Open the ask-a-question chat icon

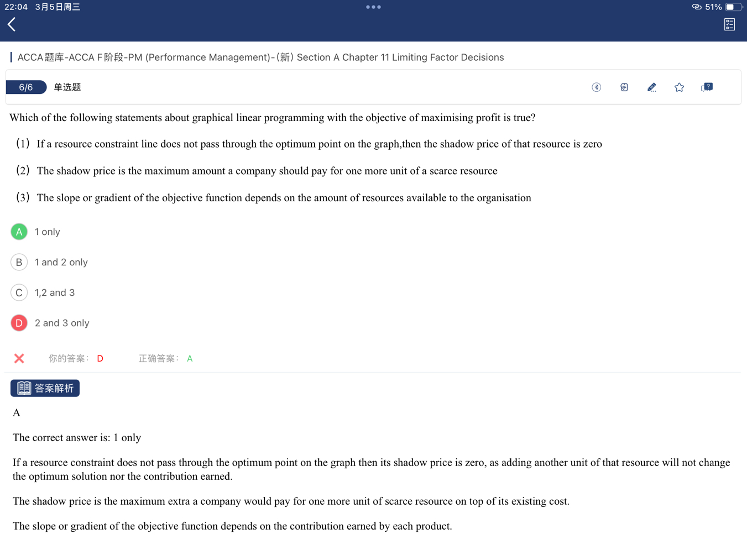(x=707, y=87)
